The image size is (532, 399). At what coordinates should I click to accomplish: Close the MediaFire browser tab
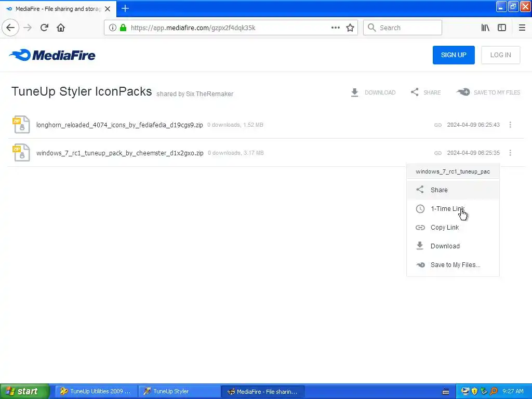point(108,9)
